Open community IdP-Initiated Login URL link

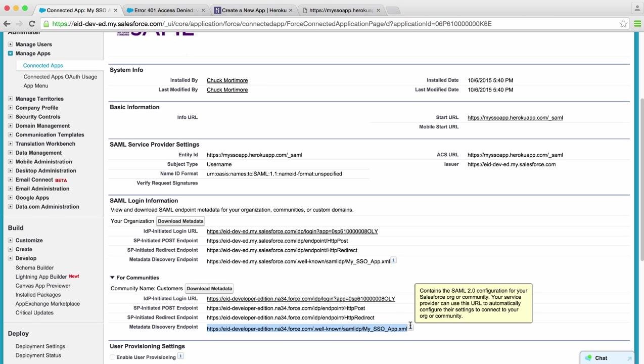click(x=301, y=299)
